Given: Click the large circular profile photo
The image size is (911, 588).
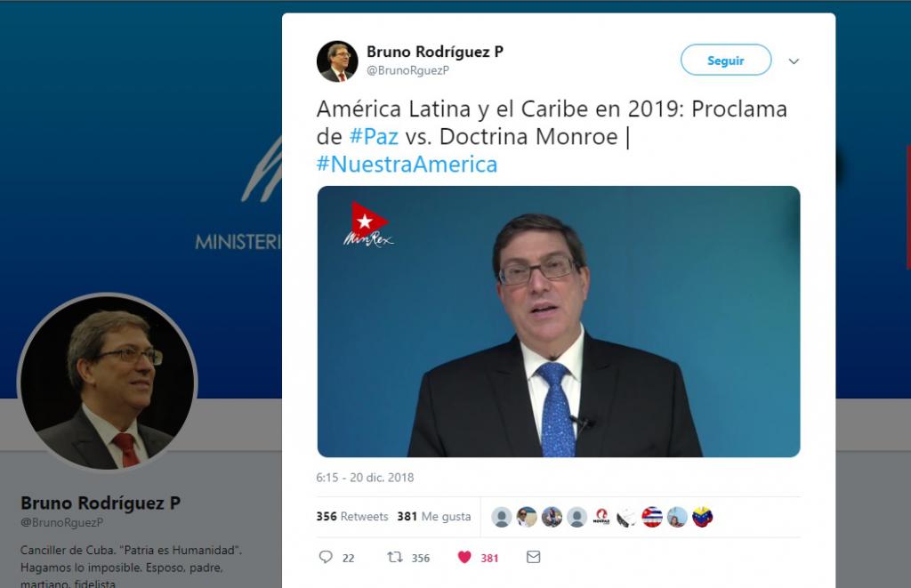Looking at the screenshot, I should tap(108, 383).
